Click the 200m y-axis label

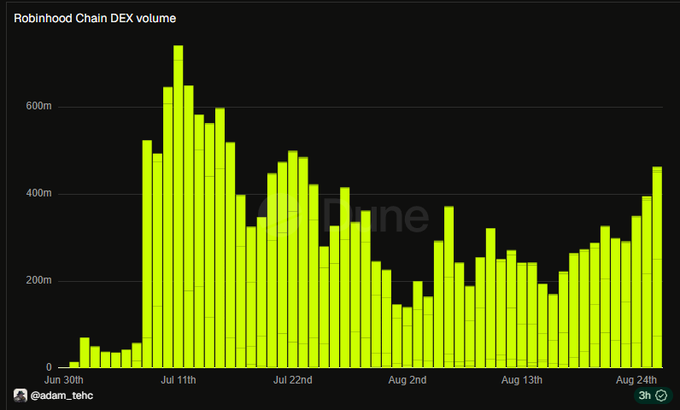[x=39, y=281]
